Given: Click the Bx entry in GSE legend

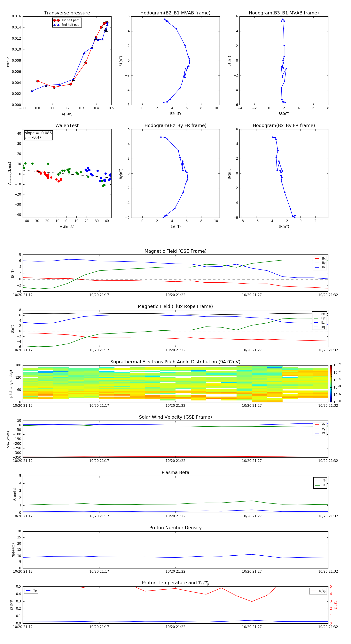Looking at the screenshot, I should [x=320, y=259].
